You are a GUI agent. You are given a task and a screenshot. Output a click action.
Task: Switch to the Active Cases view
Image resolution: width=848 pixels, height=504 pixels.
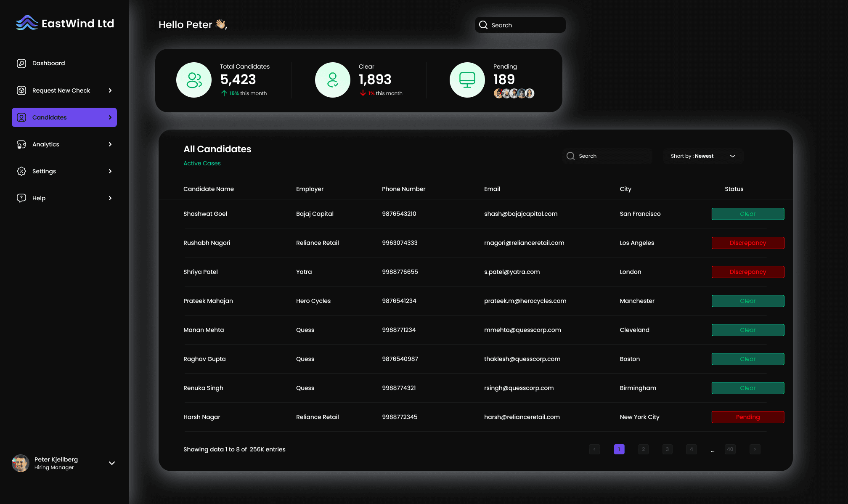(202, 163)
